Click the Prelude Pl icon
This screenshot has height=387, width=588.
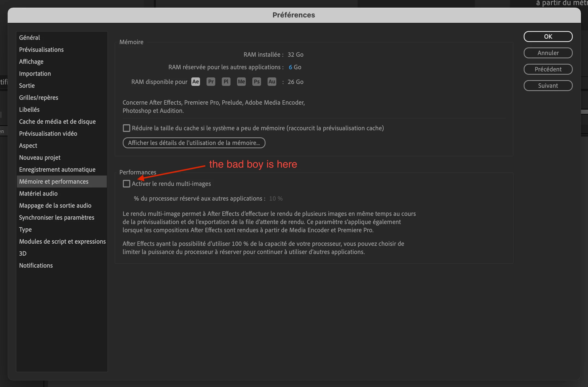pyautogui.click(x=226, y=82)
